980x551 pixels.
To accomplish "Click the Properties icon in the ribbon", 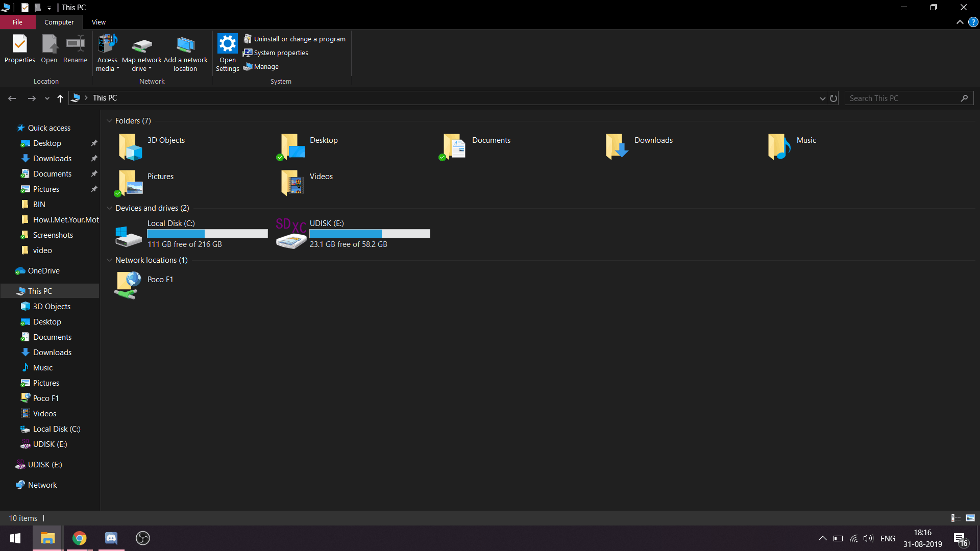I will (19, 51).
